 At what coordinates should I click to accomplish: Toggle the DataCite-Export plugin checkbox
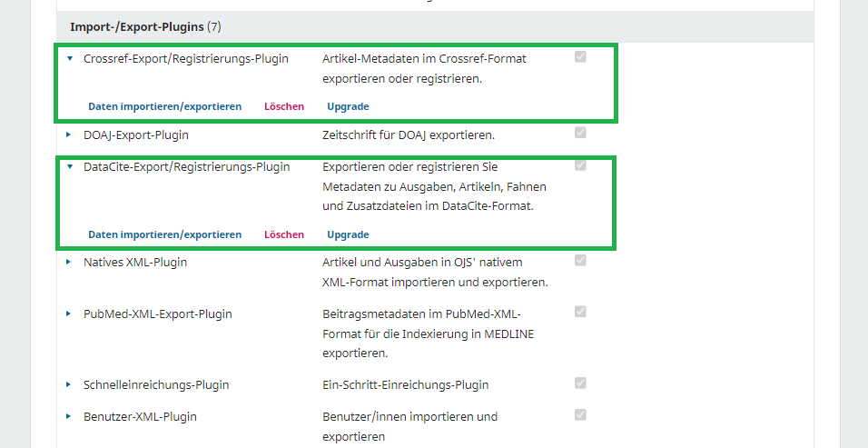click(580, 165)
